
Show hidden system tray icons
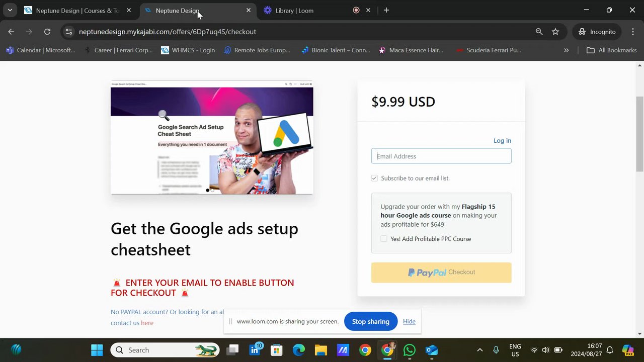(480, 350)
